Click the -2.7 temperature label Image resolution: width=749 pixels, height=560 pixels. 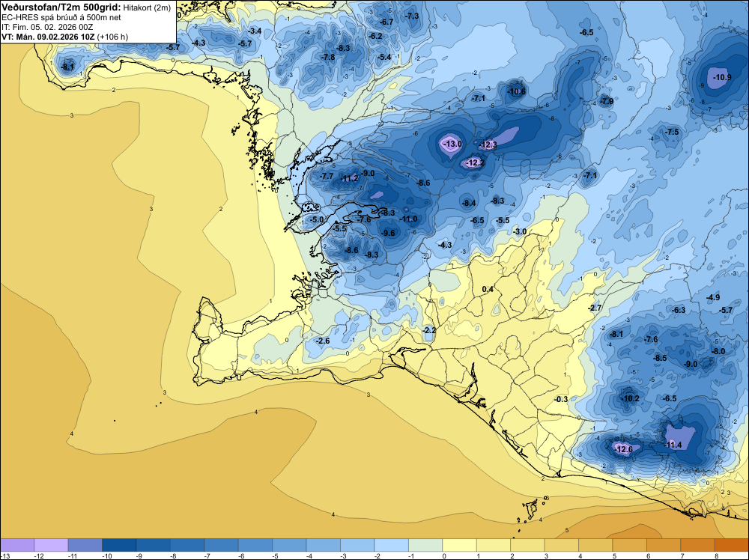click(x=595, y=308)
